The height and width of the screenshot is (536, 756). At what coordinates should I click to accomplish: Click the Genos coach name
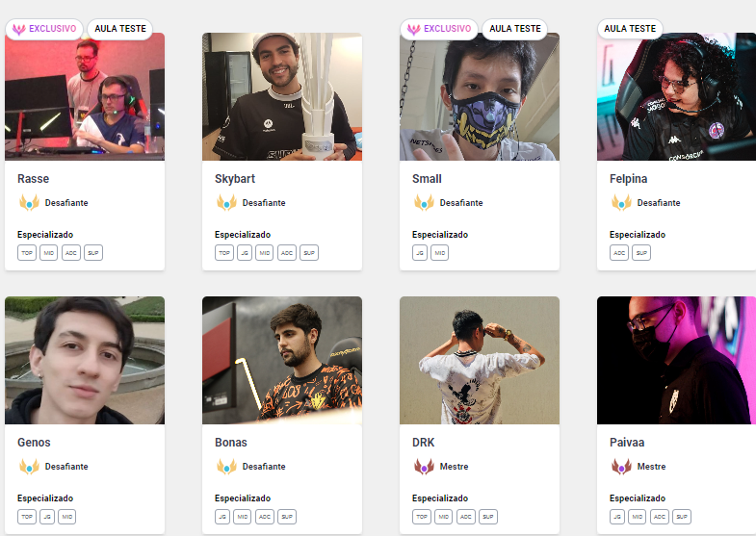pyautogui.click(x=34, y=442)
